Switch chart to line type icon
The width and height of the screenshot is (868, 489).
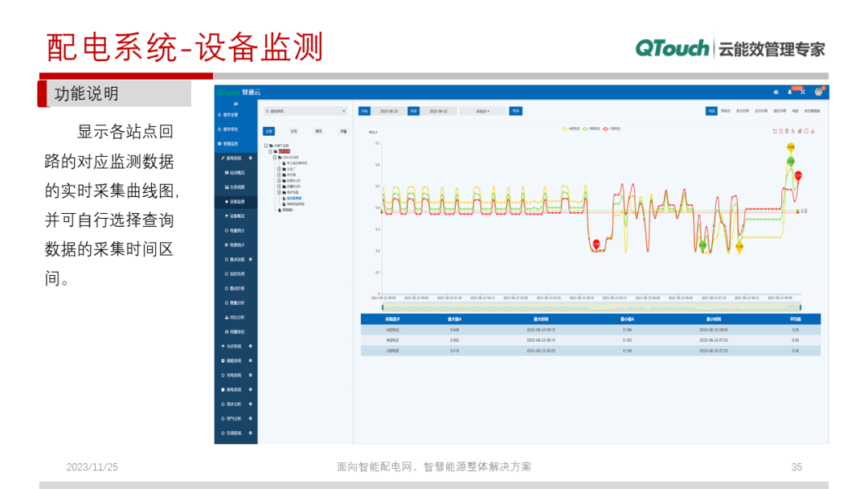792,131
